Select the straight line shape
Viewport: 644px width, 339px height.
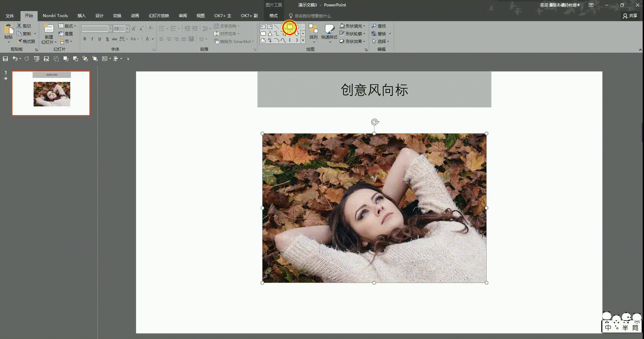point(276,27)
